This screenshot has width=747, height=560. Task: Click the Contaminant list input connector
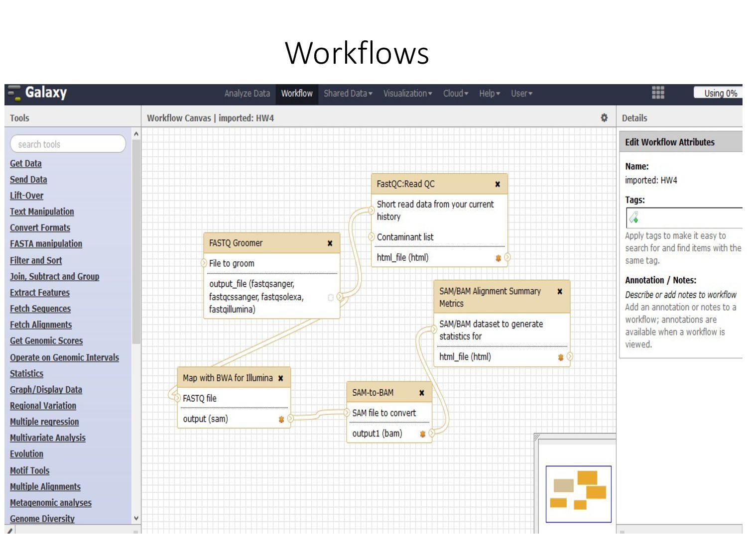[372, 236]
